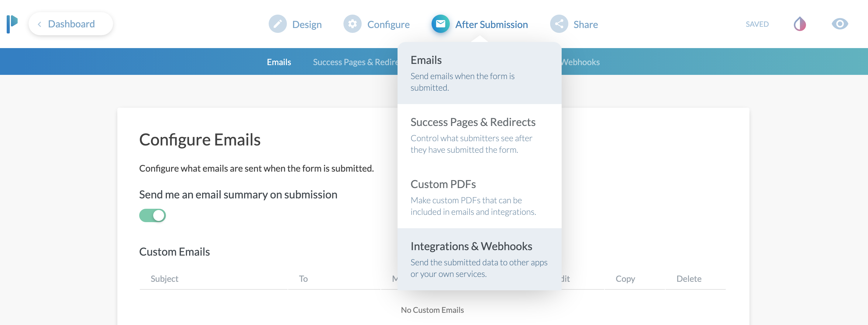Choose Emails in the dropdown menu

479,73
